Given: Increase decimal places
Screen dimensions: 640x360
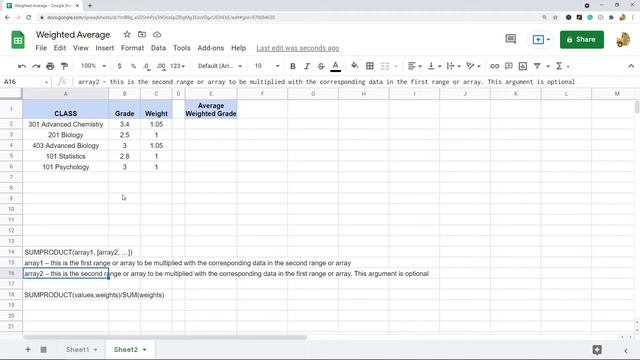Looking at the screenshot, I should 161,66.
